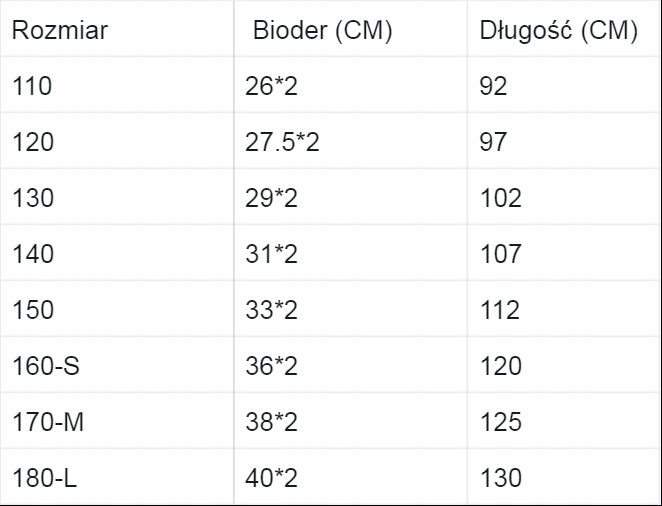Click the size 140 cell
The image size is (662, 506).
pos(32,254)
